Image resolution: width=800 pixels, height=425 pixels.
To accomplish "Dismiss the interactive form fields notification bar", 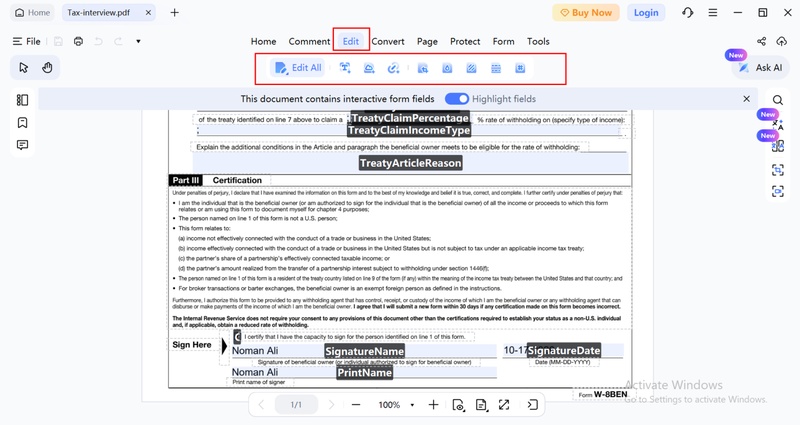I will tap(746, 98).
